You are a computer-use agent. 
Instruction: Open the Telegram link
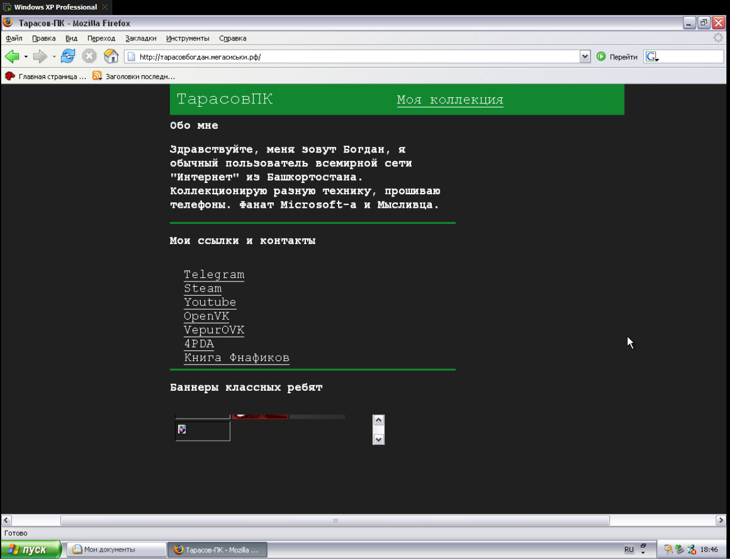click(x=214, y=275)
